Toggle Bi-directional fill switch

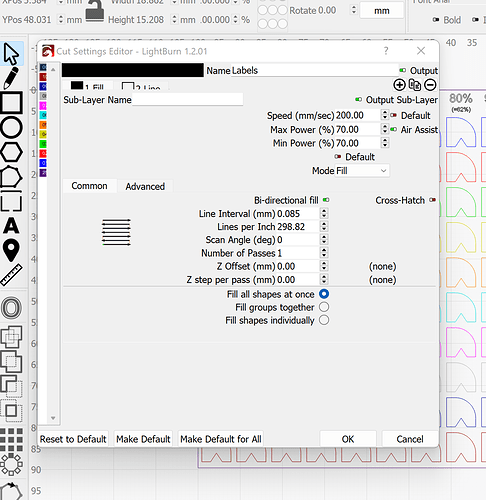tap(326, 200)
